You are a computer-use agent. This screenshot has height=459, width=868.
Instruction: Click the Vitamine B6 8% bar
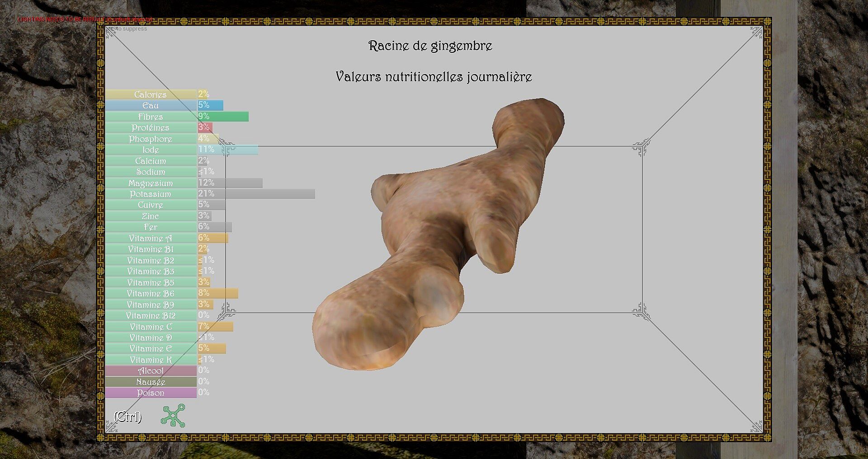[218, 293]
